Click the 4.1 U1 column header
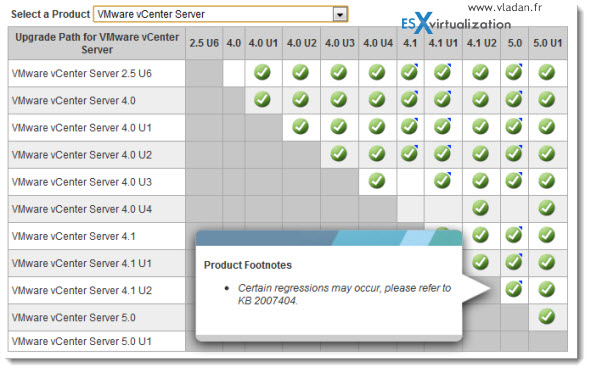This screenshot has height=371, width=590. [443, 43]
